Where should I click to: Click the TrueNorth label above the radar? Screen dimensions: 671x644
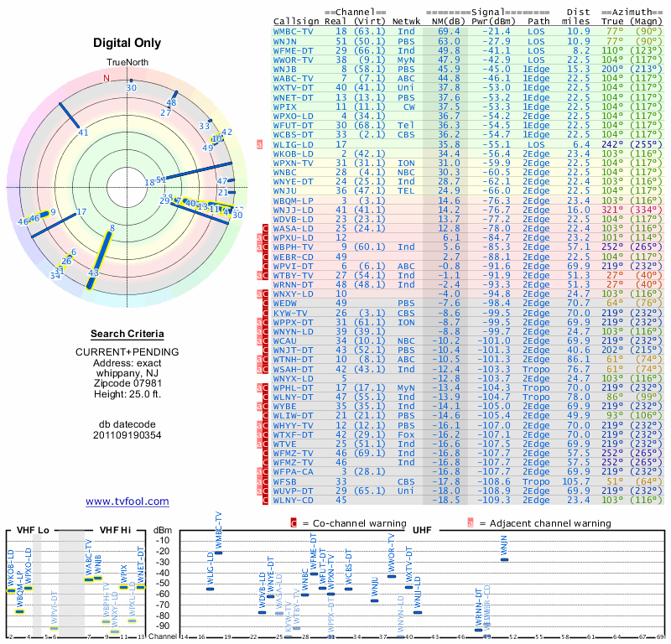point(127,63)
